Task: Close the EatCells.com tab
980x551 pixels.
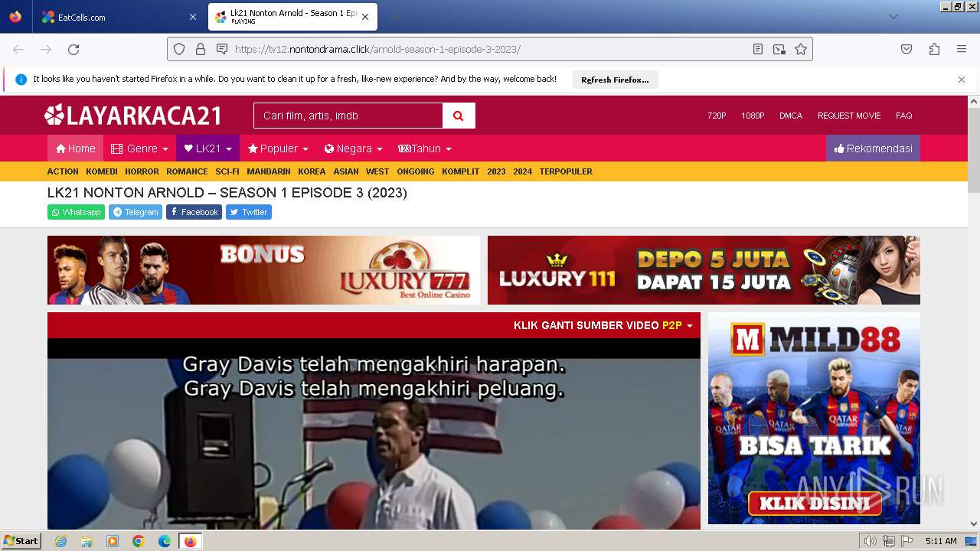Action: [192, 17]
